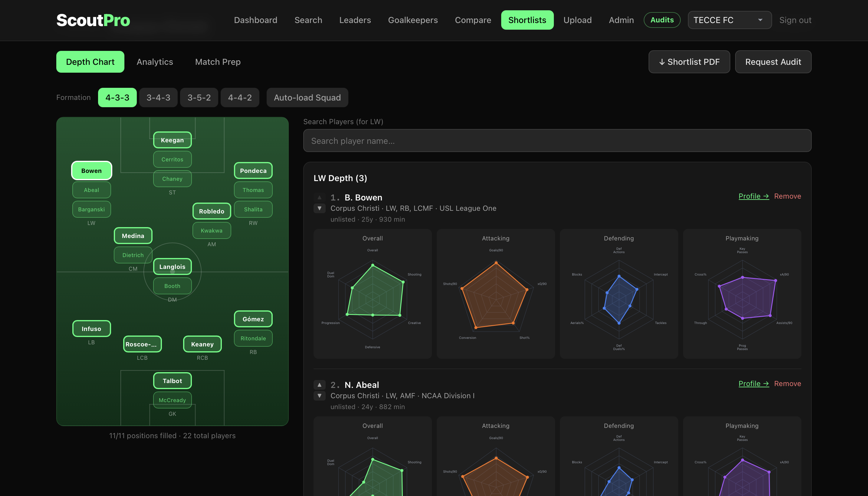This screenshot has width=868, height=496.
Task: Select Dietrich under CM on the pitch
Action: [x=133, y=255]
